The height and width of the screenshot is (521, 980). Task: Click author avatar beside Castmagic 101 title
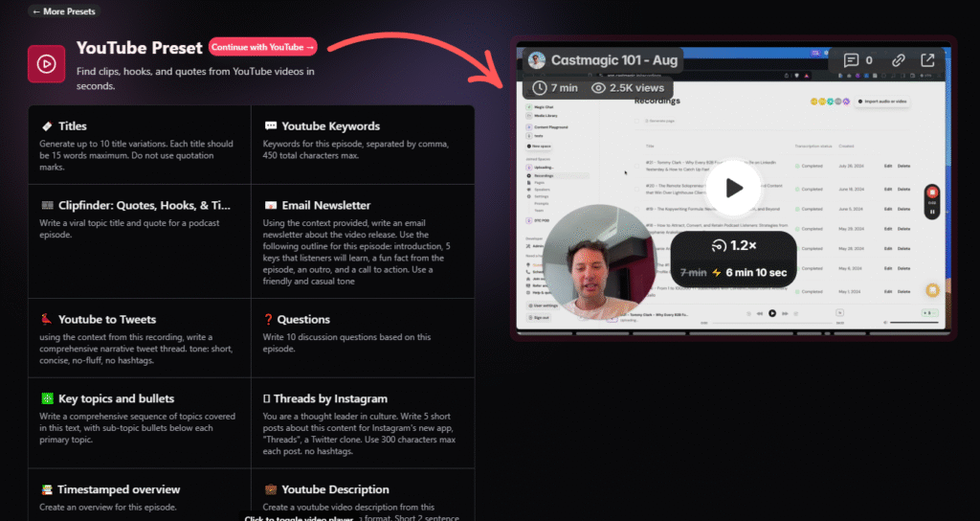536,60
